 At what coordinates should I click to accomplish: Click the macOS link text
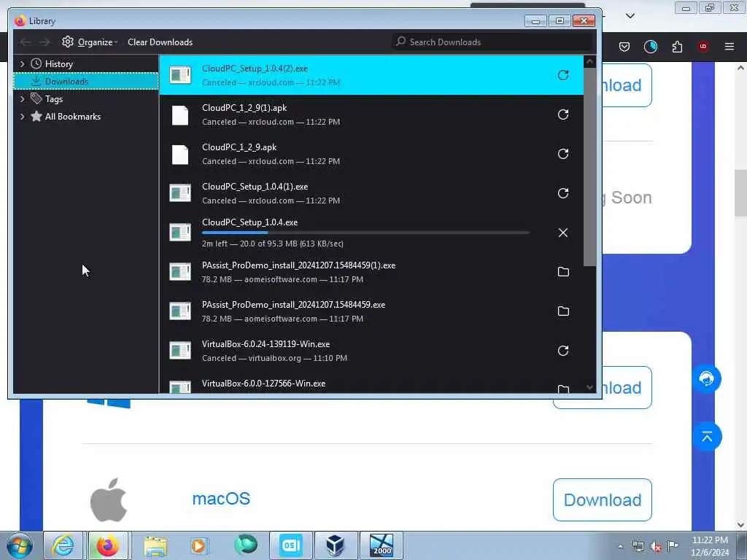click(221, 499)
